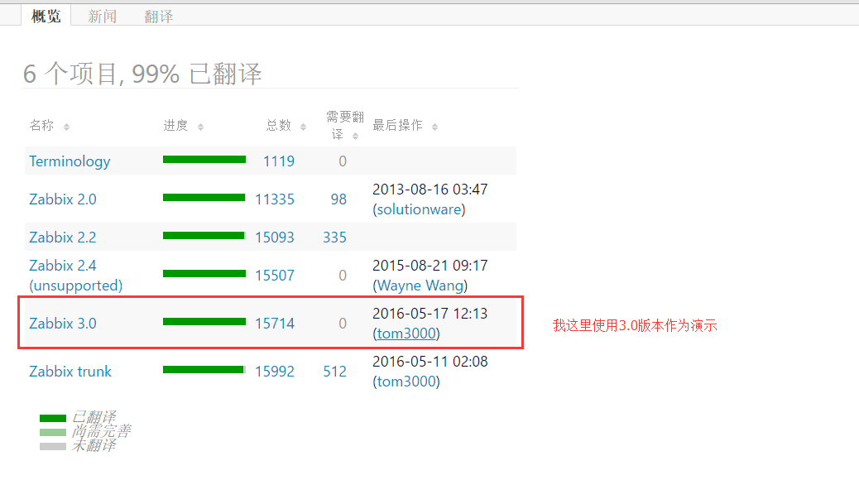Sort by 名称 column arrow
The image size is (859, 504).
[66, 127]
